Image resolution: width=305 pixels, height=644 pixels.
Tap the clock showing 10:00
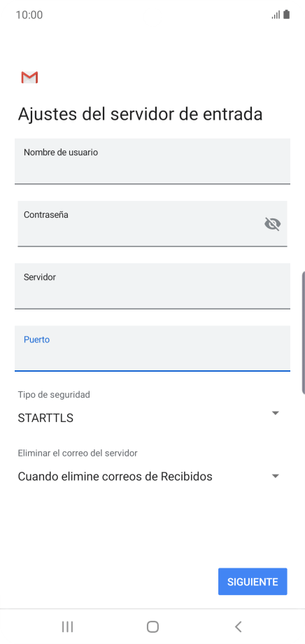[x=29, y=15]
